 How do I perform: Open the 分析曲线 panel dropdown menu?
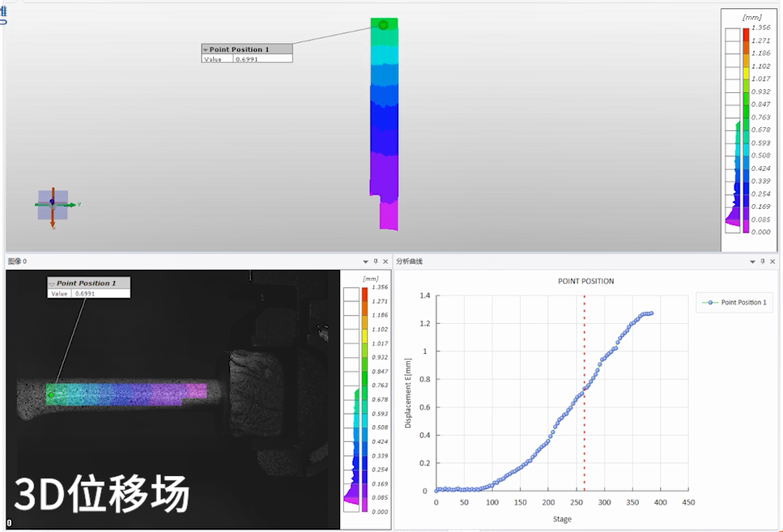(x=754, y=262)
